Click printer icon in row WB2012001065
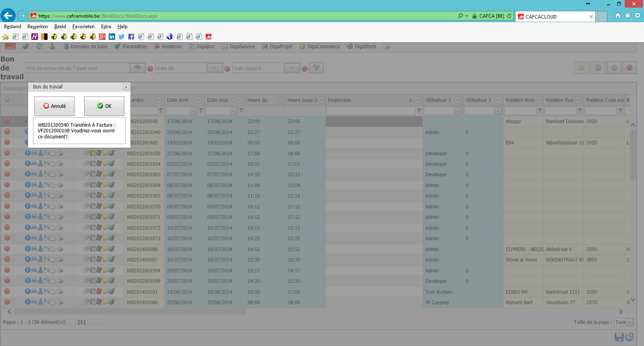The height and width of the screenshot is (346, 644). [60, 196]
